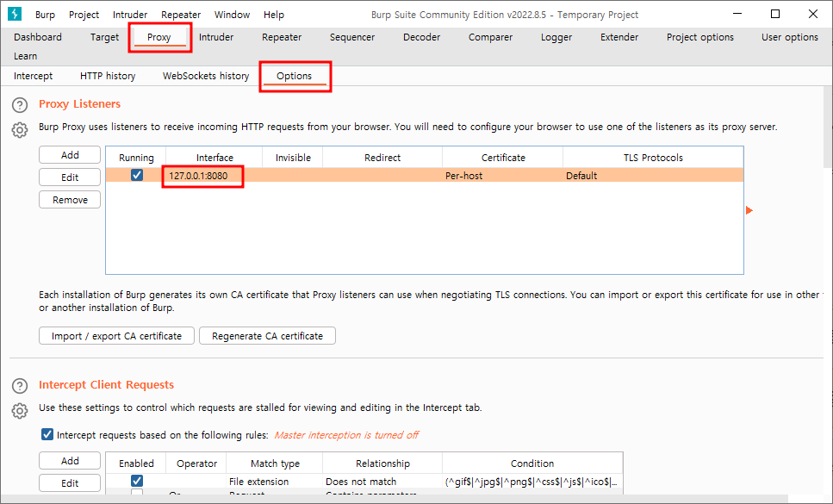Open help for Proxy Listeners section
The height and width of the screenshot is (504, 833).
[x=20, y=105]
